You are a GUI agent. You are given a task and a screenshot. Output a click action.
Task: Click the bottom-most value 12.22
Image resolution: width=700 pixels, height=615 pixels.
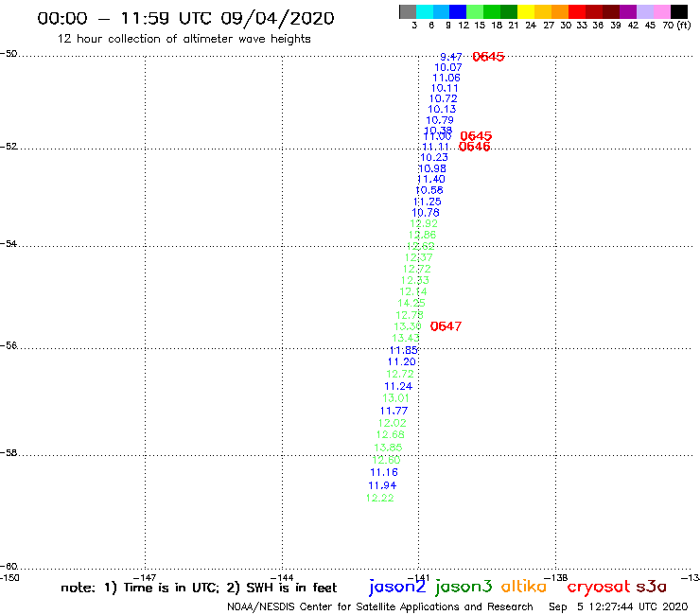(x=380, y=499)
